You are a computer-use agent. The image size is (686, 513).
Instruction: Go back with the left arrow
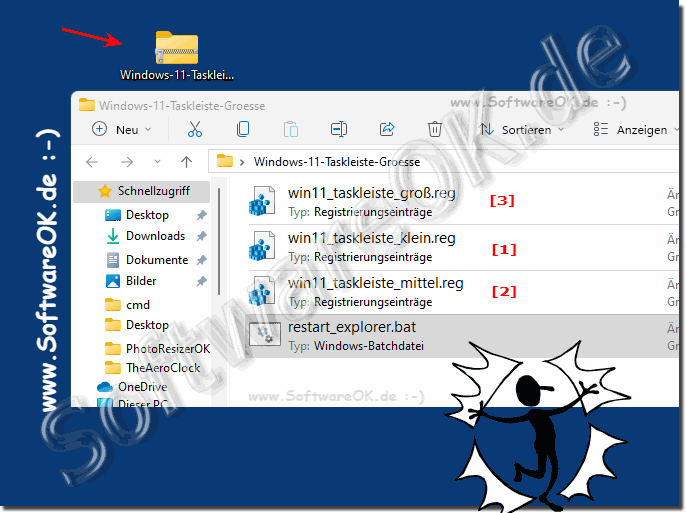pos(92,162)
